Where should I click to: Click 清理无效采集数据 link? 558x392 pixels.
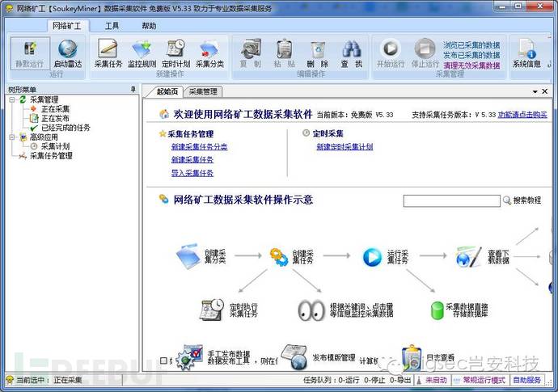click(471, 65)
